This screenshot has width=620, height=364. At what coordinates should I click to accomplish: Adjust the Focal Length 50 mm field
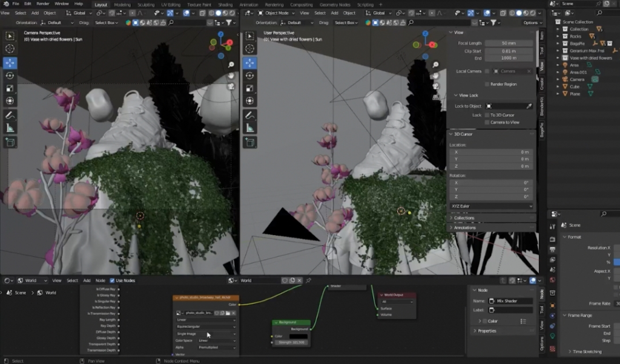[x=509, y=43]
